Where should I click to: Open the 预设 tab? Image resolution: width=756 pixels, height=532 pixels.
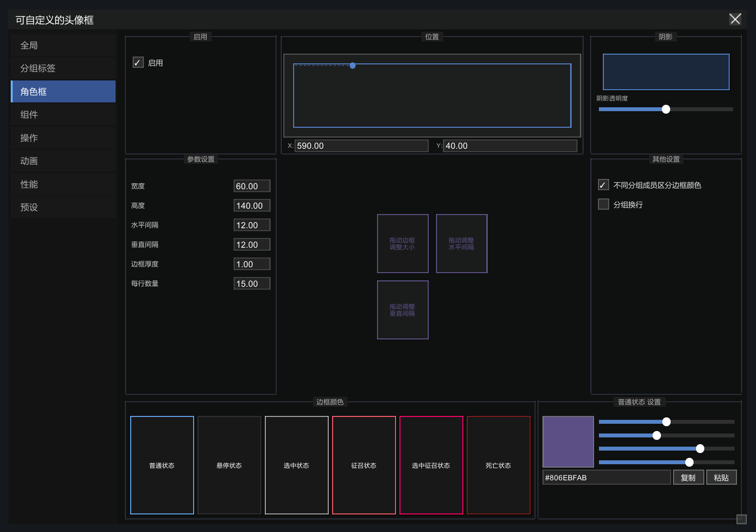click(x=63, y=207)
